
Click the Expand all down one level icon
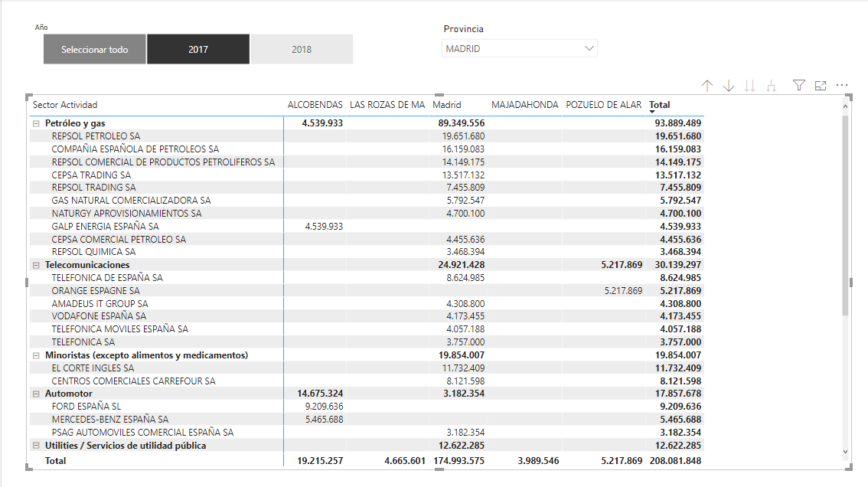pyautogui.click(x=772, y=86)
